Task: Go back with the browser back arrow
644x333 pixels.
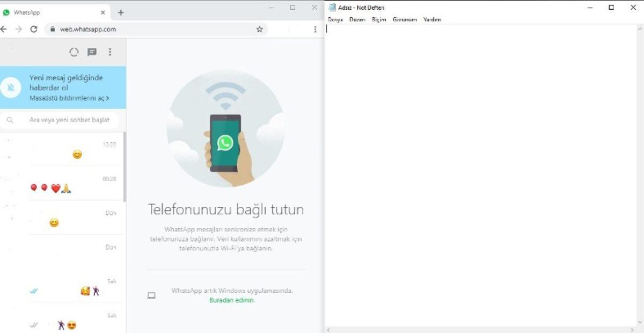Action: [x=4, y=29]
